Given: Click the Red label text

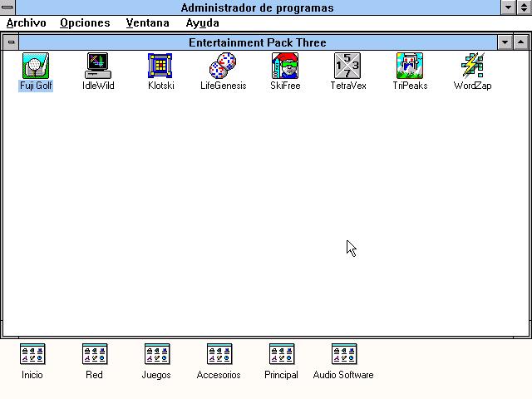Looking at the screenshot, I should (94, 375).
